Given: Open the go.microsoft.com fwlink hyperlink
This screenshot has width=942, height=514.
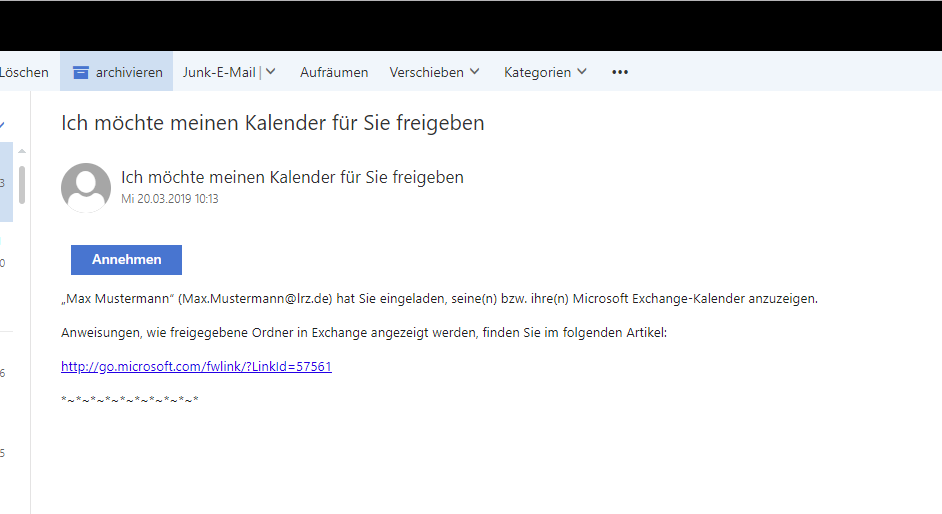Looking at the screenshot, I should pos(196,367).
